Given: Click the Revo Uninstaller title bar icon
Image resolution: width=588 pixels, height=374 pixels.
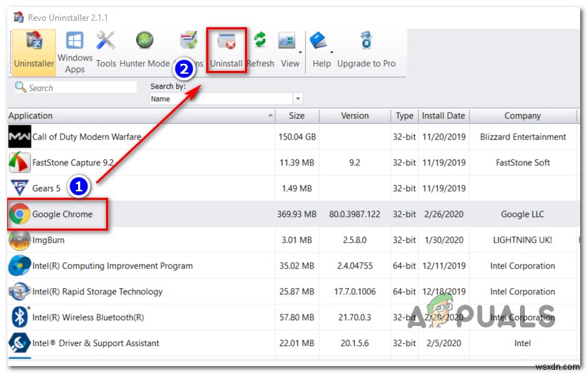Looking at the screenshot, I should coord(19,17).
